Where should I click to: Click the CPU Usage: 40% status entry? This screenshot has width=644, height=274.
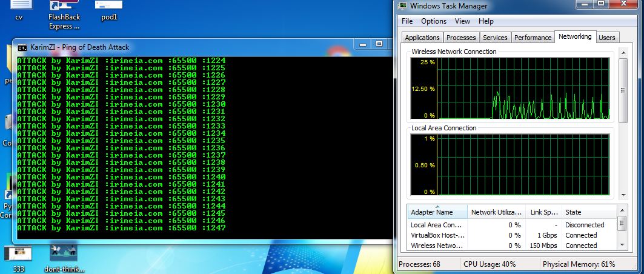(490, 264)
